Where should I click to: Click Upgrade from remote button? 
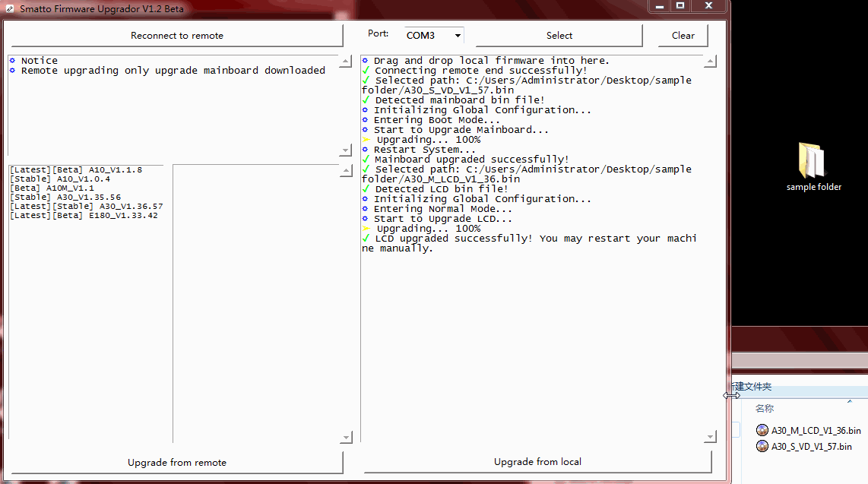(176, 463)
